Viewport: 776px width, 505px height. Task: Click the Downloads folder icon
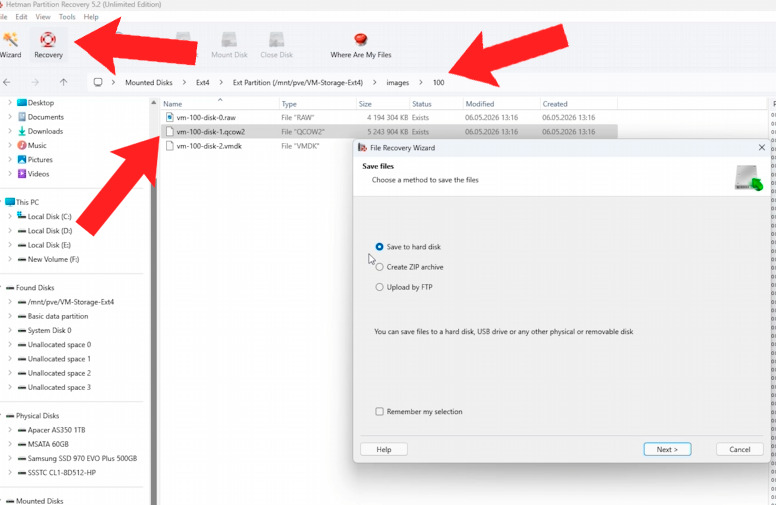pos(22,131)
